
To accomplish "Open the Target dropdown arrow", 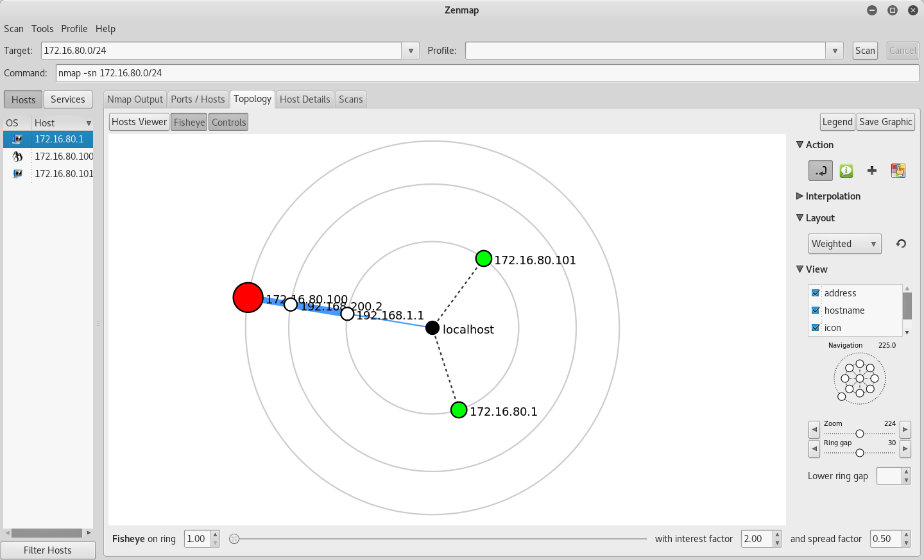I will pyautogui.click(x=411, y=51).
